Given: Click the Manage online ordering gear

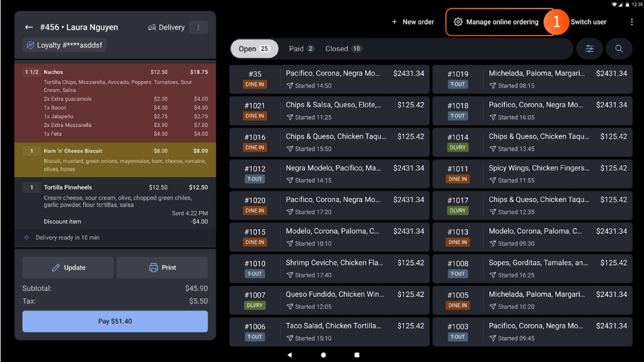Looking at the screenshot, I should (458, 22).
